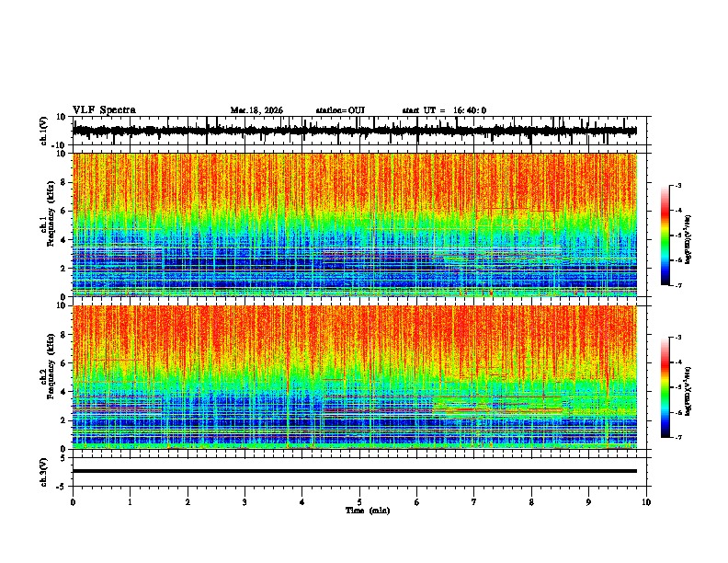The height and width of the screenshot is (563, 728).
Task: Click the time axis tick labeled 9
Action: (x=588, y=502)
